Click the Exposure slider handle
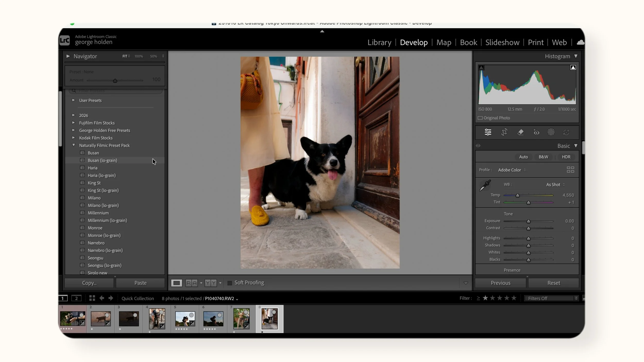Screen dimensions: 644x362 (528, 221)
